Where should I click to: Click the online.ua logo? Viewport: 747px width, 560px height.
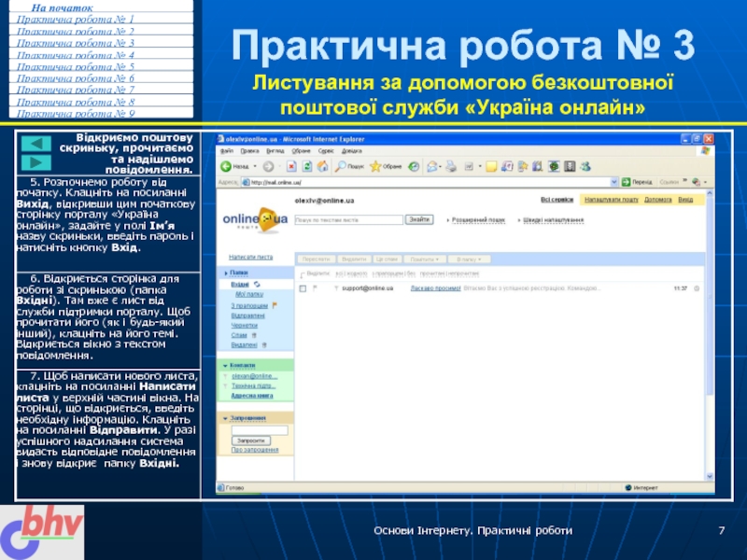[255, 220]
